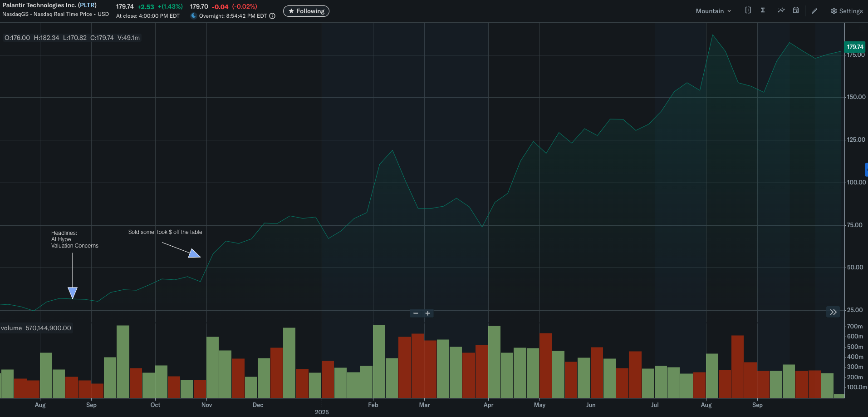Click 'At close: 4:00:00 PM EDT' text
This screenshot has width=868, height=417.
coord(148,16)
